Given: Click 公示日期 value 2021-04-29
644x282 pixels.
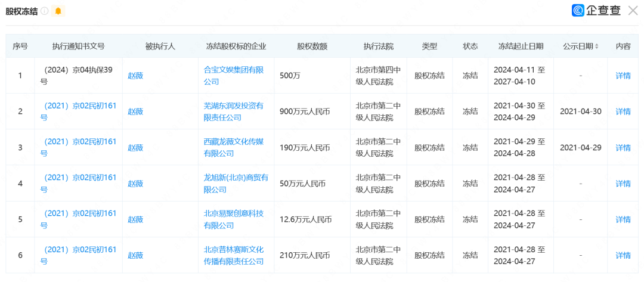Looking at the screenshot, I should point(580,148).
